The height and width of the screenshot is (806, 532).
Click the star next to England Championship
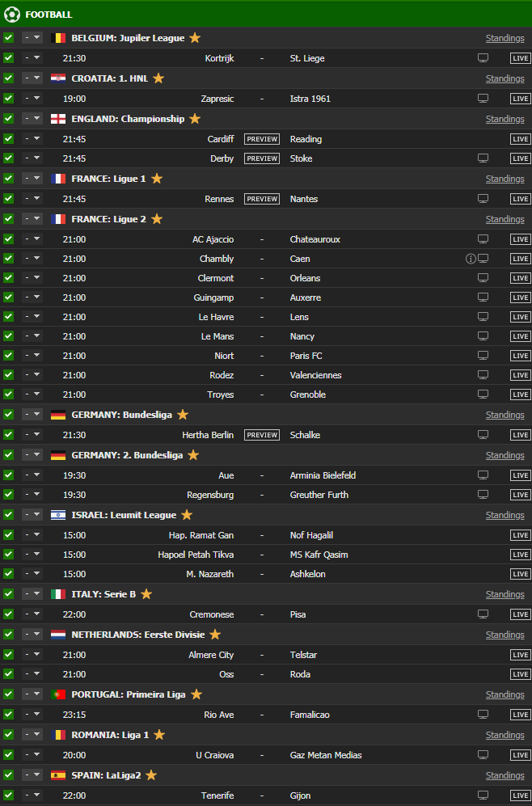(194, 119)
